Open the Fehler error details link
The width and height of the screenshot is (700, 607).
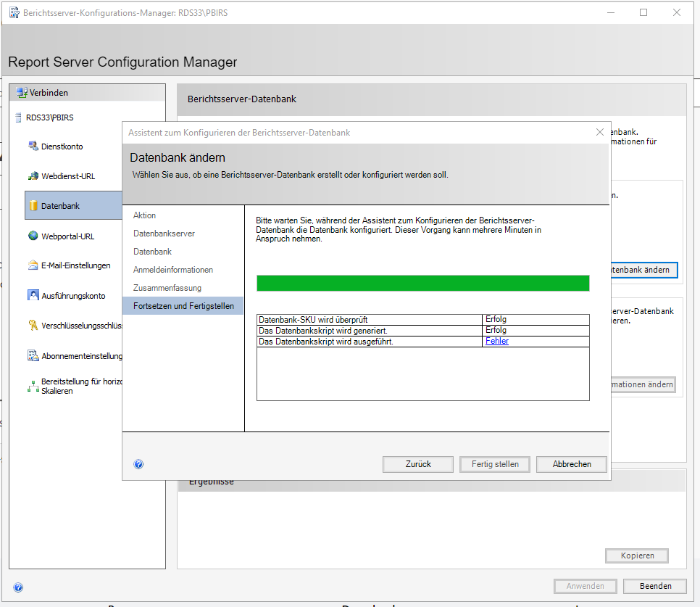pos(497,341)
